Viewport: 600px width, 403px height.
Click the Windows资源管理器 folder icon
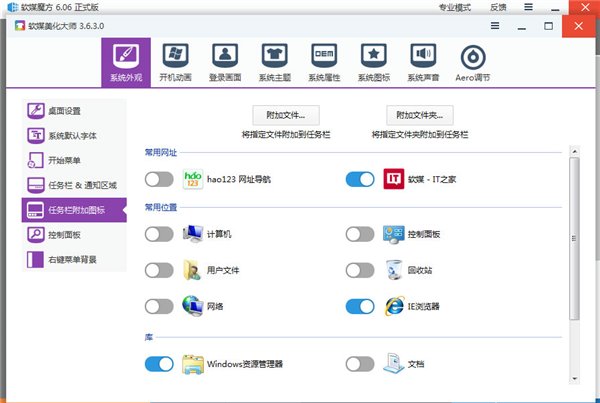pyautogui.click(x=193, y=364)
